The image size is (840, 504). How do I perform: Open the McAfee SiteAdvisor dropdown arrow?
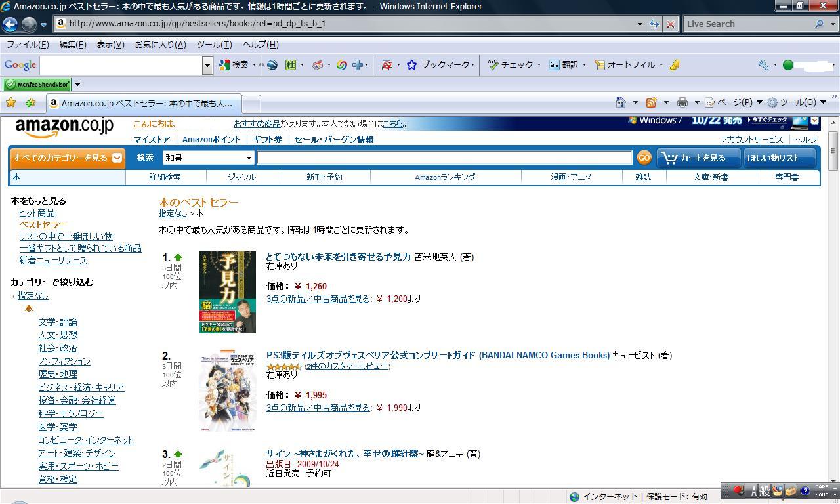77,84
